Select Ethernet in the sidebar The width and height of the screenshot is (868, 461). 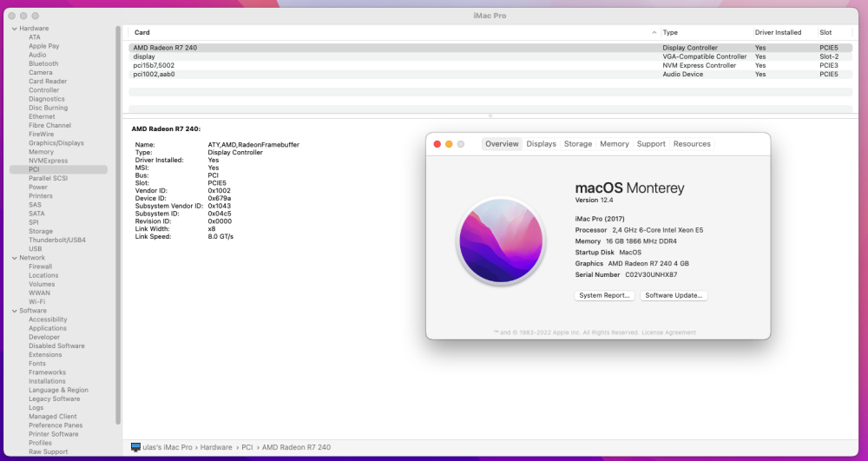[42, 117]
